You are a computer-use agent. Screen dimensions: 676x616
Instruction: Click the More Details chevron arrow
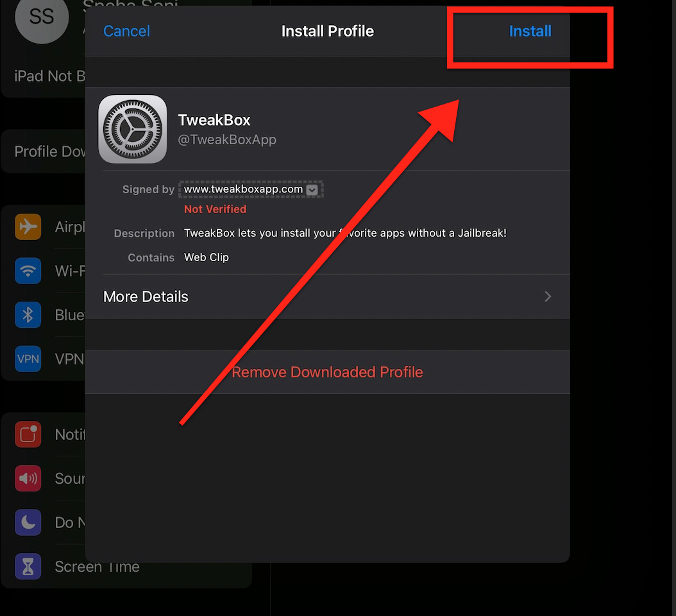548,297
